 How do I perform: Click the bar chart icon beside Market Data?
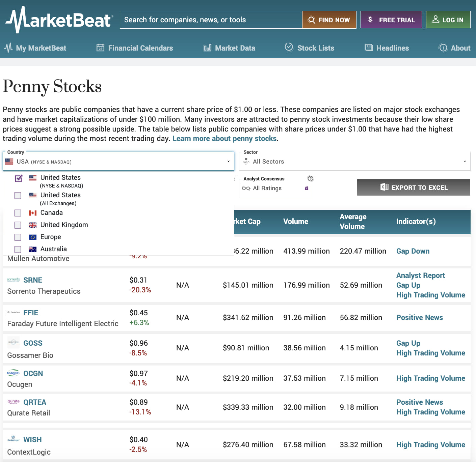point(208,48)
